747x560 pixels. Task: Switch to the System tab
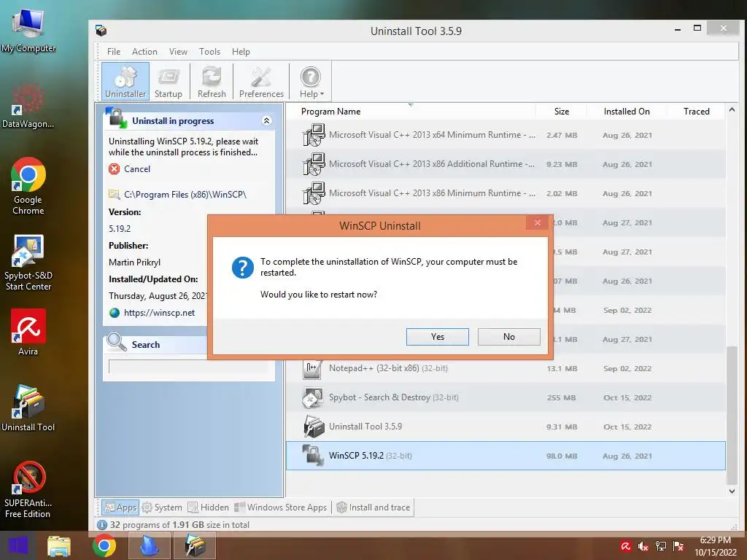coord(162,507)
